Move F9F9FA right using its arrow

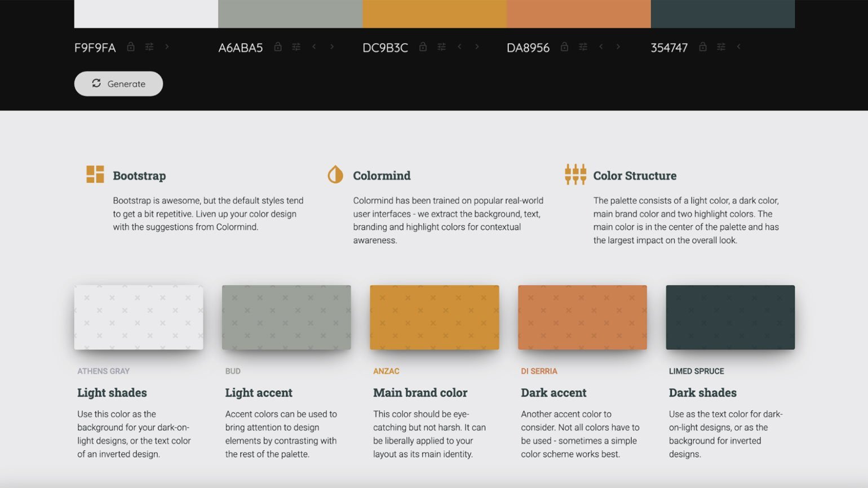coord(167,47)
